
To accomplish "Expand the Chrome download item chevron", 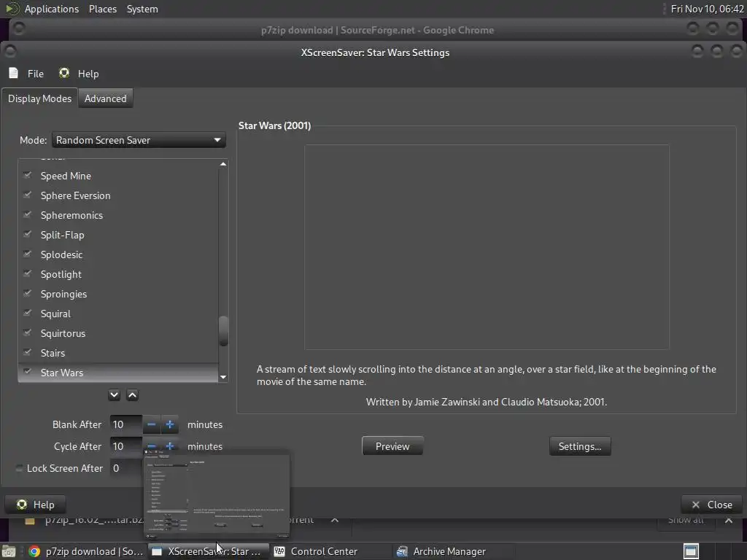I will click(335, 520).
